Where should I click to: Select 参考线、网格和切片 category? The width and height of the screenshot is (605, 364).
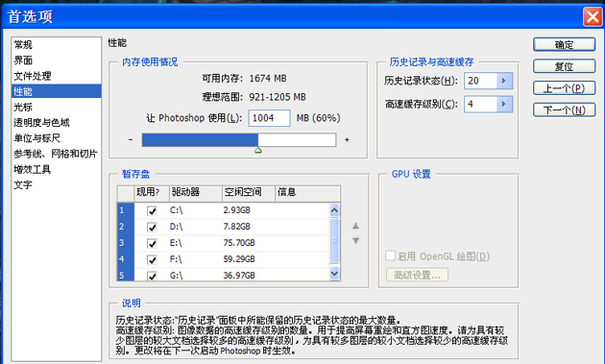click(x=56, y=154)
